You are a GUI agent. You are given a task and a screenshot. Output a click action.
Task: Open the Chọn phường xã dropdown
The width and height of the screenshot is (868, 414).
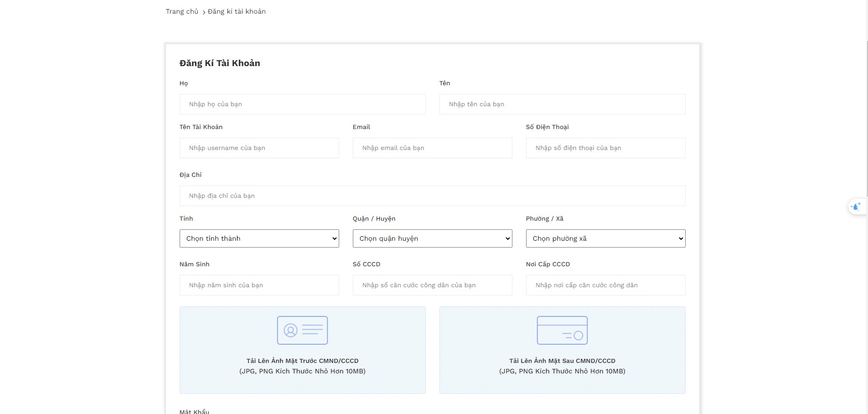[605, 238]
